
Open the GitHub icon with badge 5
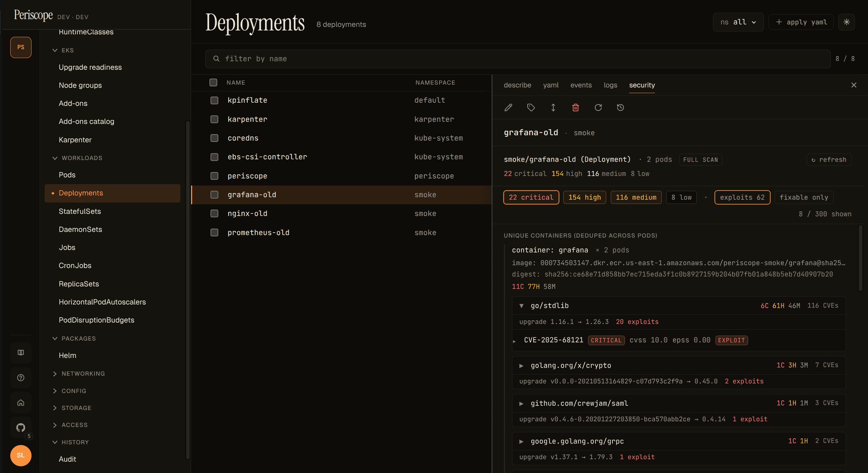pos(21,428)
